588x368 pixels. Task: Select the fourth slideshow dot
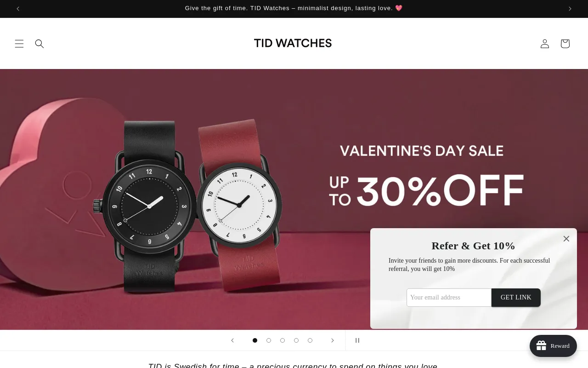pos(296,340)
